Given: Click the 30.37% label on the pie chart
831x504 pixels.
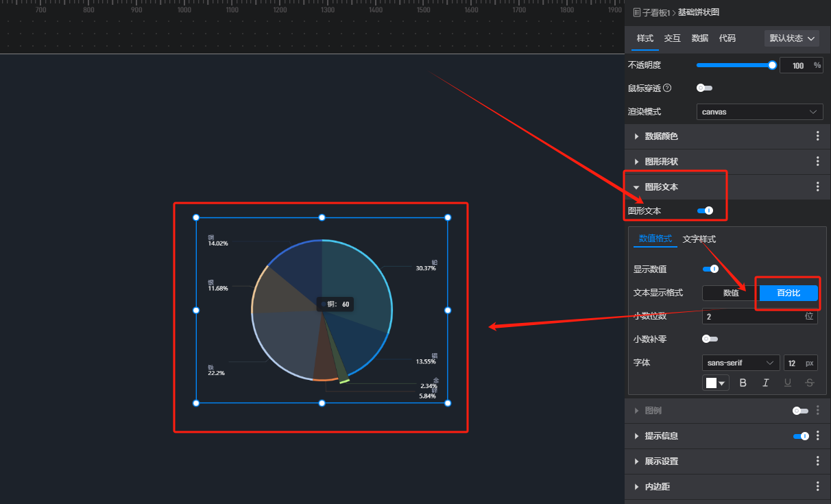Looking at the screenshot, I should point(426,268).
